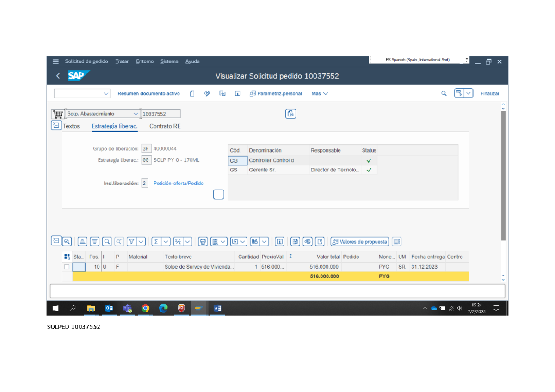Viewport: 555px width, 392px height.
Task: Expand the Solp. Abastecimiento document type dropdown
Action: tap(136, 114)
